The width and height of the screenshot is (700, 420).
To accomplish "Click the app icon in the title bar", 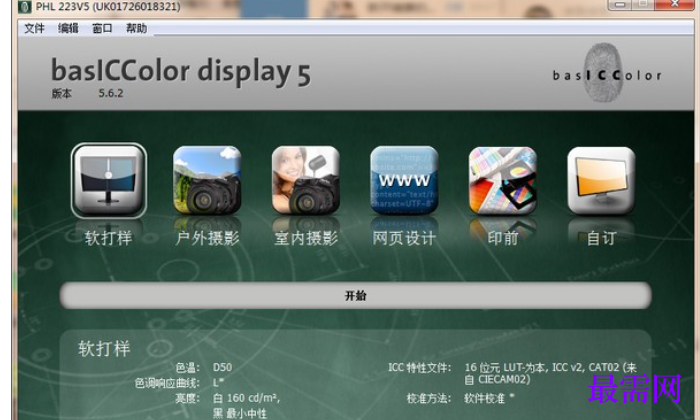I will pyautogui.click(x=25, y=6).
